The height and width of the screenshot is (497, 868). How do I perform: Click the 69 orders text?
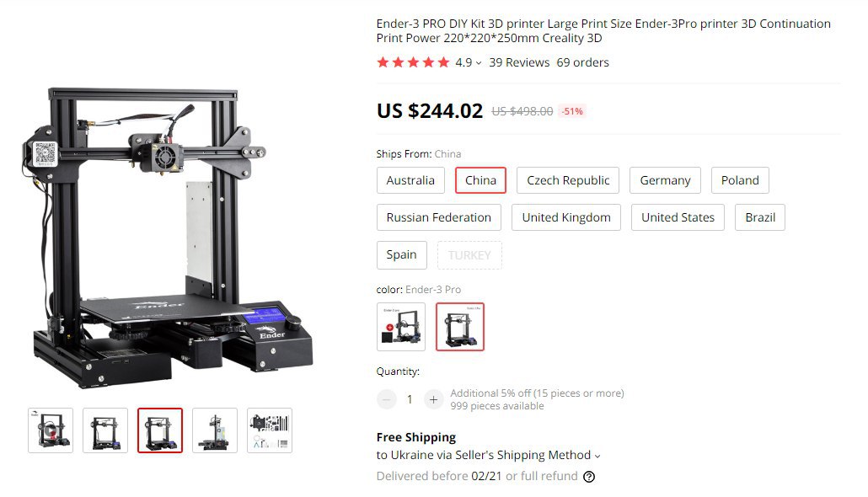click(x=583, y=62)
